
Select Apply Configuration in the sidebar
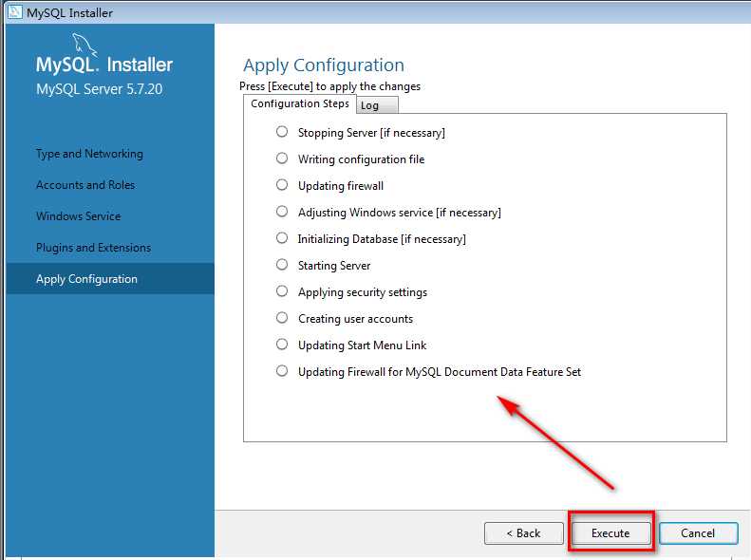coord(110,278)
